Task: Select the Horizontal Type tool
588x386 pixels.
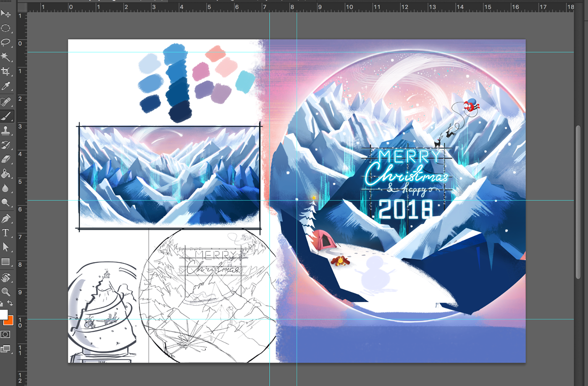Action: [6, 233]
